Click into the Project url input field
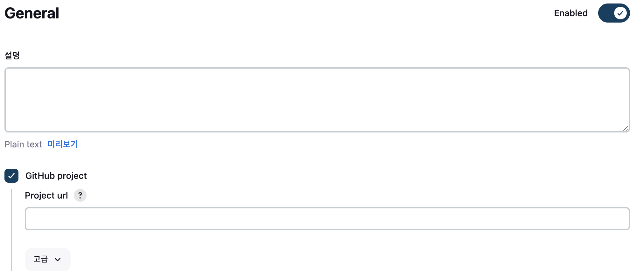 (327, 219)
